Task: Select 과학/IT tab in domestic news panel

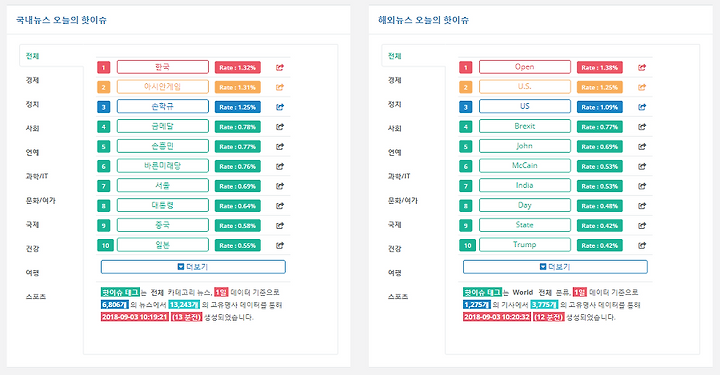Action: pos(37,176)
